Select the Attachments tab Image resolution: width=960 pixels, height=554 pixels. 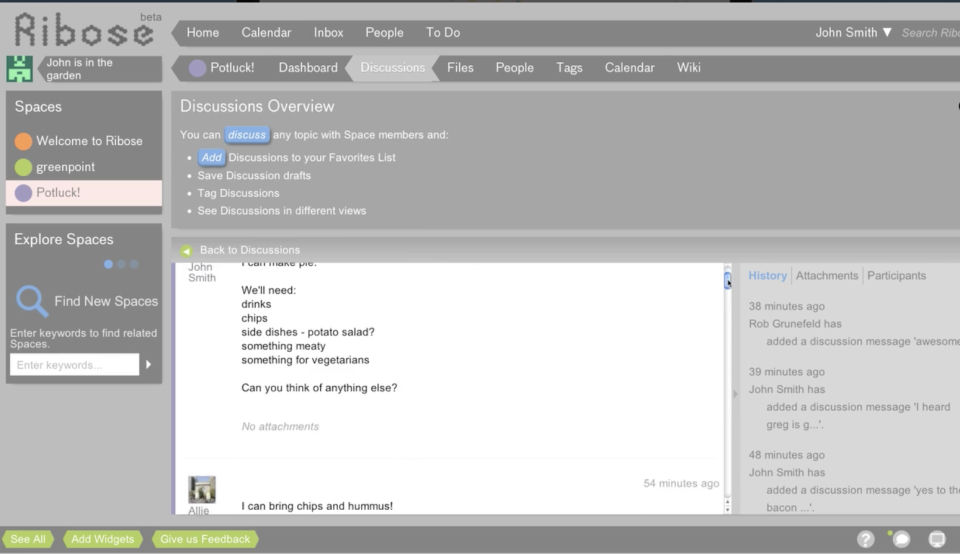(x=827, y=275)
